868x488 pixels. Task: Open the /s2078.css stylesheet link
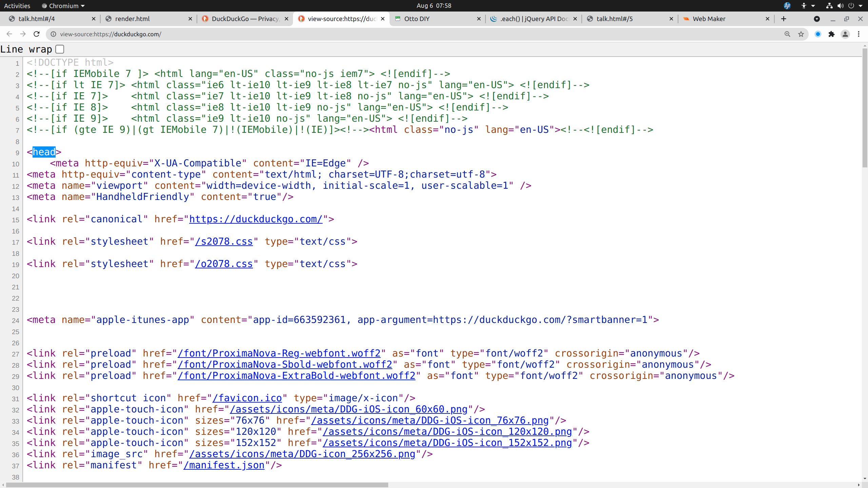[224, 242]
